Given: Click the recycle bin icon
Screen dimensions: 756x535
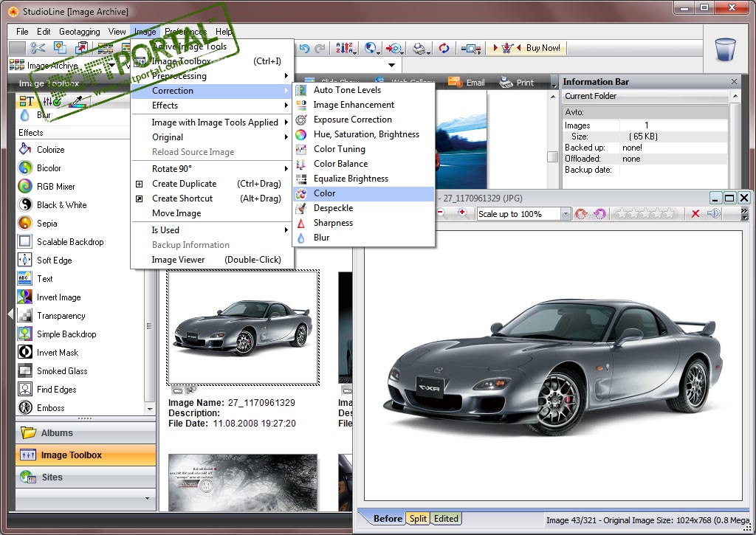Looking at the screenshot, I should (725, 49).
